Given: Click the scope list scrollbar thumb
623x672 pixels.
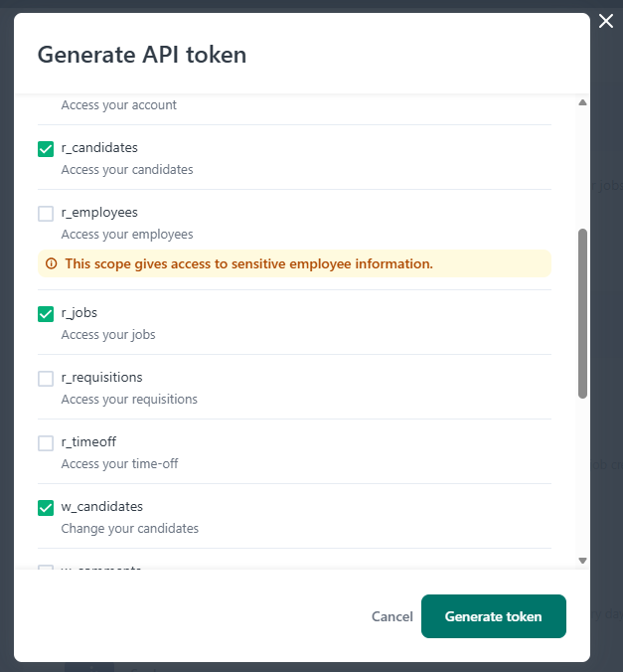Looking at the screenshot, I should (582, 313).
